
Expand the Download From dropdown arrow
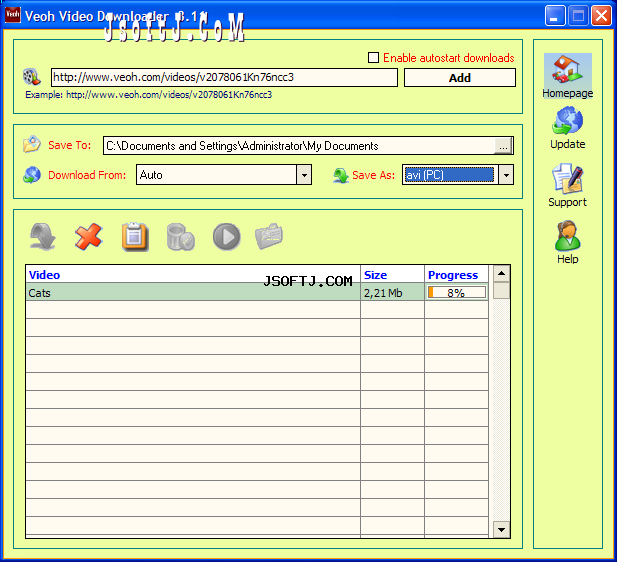pos(304,175)
